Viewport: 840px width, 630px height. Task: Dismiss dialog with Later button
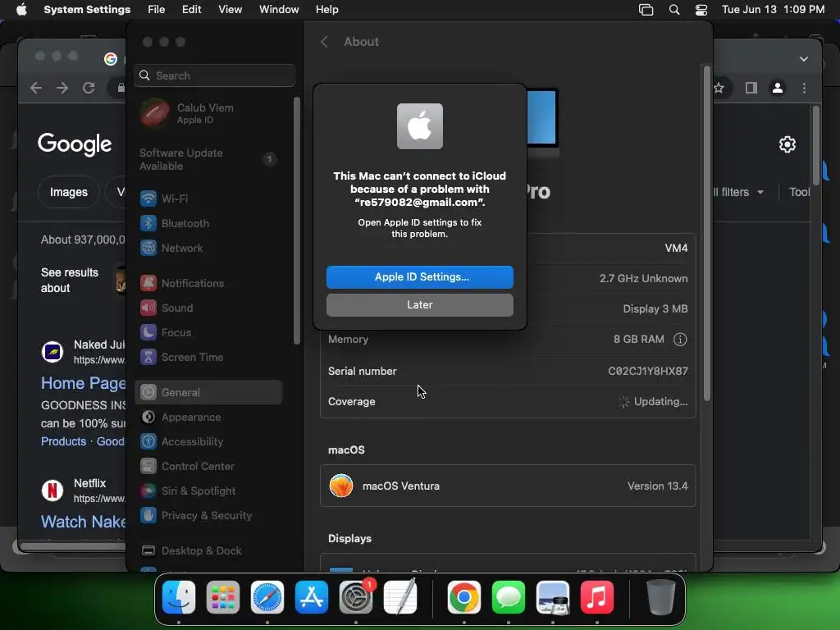pyautogui.click(x=420, y=305)
